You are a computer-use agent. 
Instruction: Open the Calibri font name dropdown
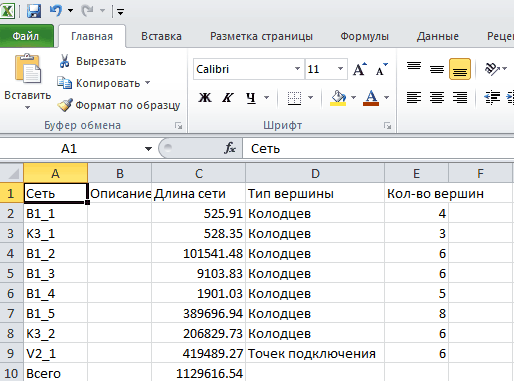tap(297, 69)
